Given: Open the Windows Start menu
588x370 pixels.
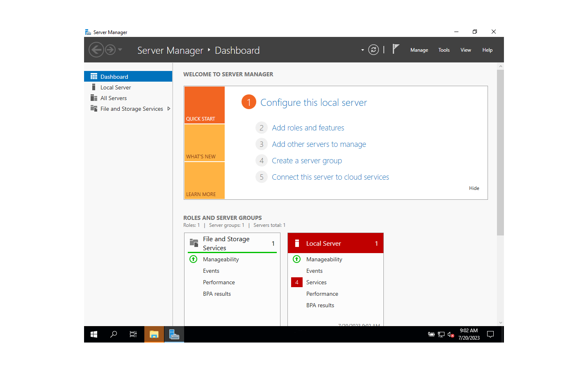Looking at the screenshot, I should [x=94, y=334].
